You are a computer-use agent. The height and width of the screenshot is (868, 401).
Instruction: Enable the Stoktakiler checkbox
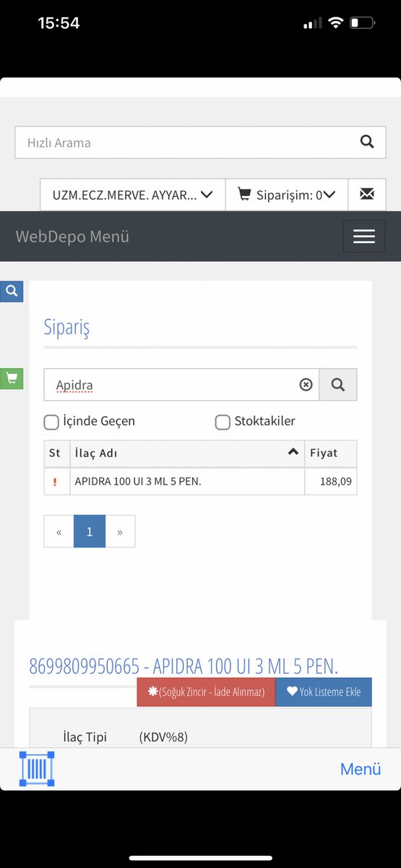223,422
